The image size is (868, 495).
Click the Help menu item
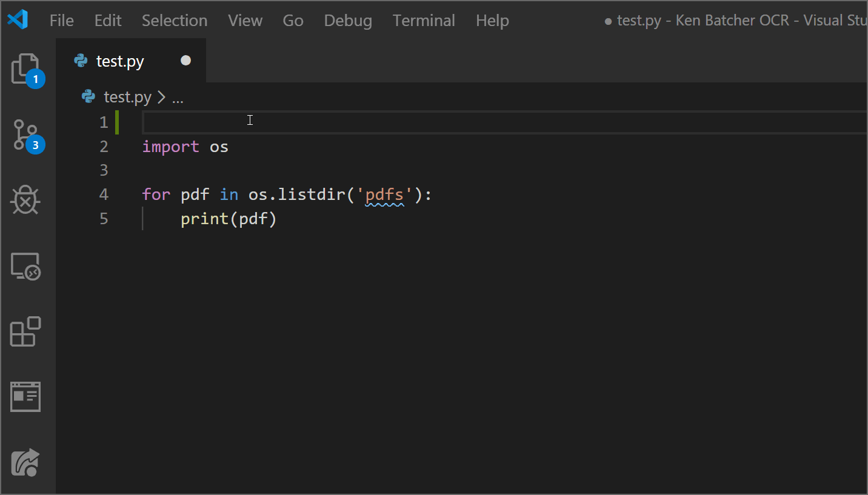click(492, 20)
